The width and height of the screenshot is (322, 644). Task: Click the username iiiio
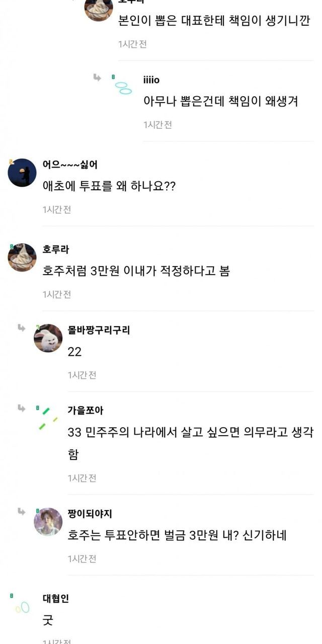coord(151,80)
